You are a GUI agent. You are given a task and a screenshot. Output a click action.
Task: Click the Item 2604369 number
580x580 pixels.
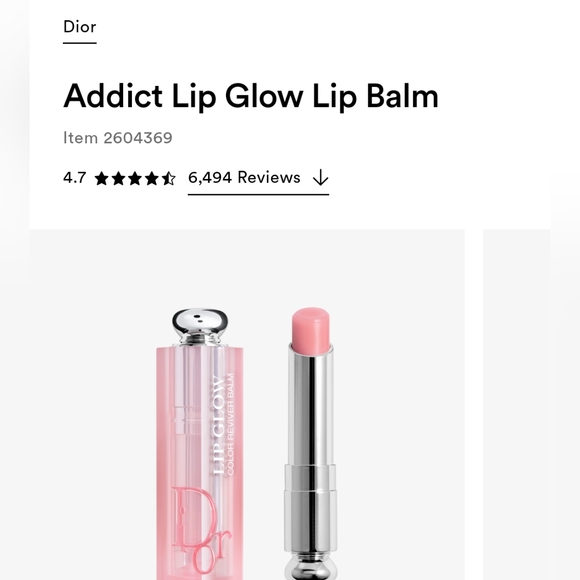pyautogui.click(x=118, y=138)
